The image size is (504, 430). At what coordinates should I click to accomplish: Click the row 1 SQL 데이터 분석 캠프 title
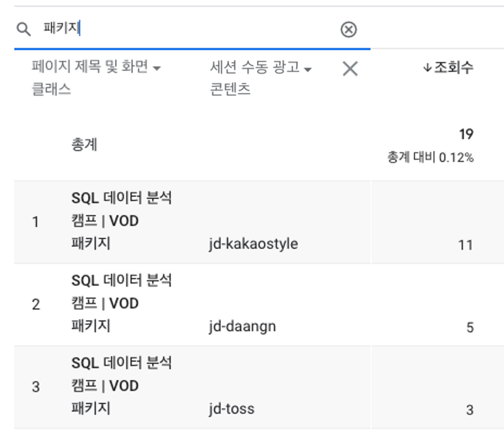pyautogui.click(x=121, y=221)
